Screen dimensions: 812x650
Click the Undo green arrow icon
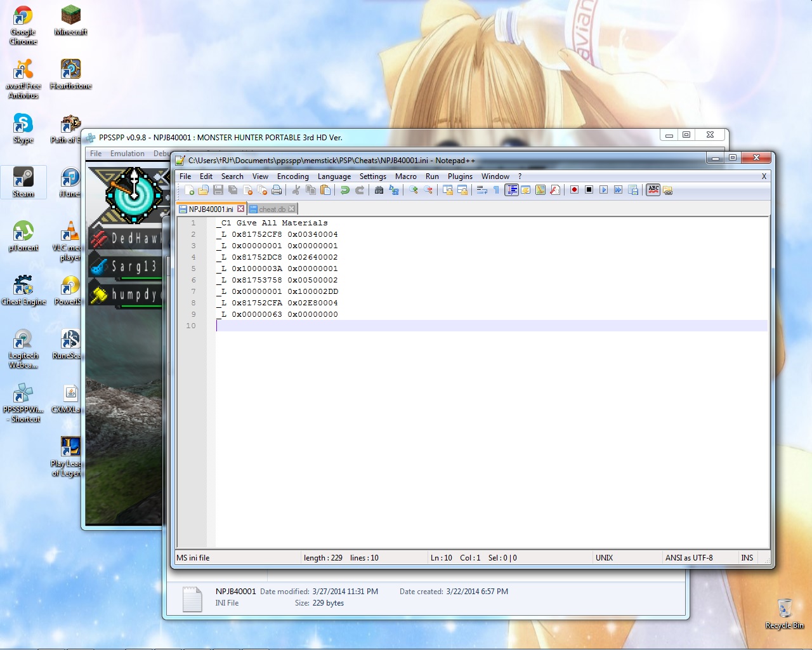click(x=345, y=190)
